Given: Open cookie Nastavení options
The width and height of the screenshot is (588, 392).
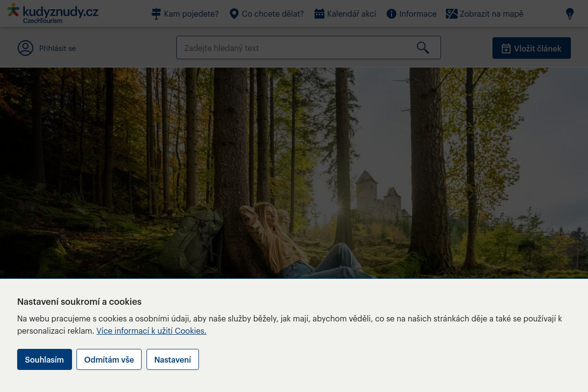Looking at the screenshot, I should tap(172, 359).
